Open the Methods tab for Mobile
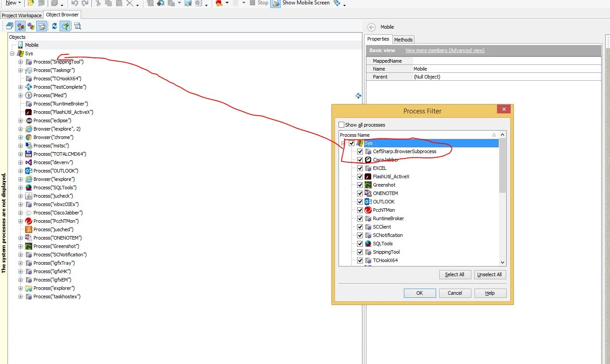 (403, 39)
